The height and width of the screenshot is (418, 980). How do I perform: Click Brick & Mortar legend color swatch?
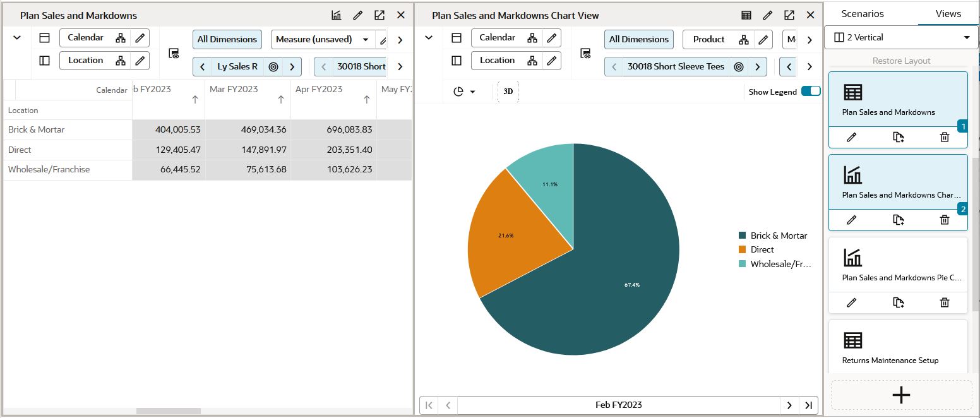pos(743,236)
